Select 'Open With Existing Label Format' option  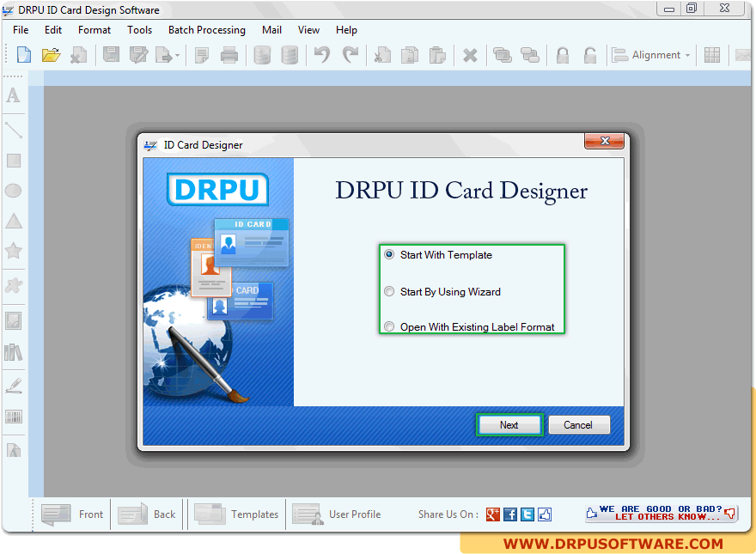pyautogui.click(x=469, y=327)
